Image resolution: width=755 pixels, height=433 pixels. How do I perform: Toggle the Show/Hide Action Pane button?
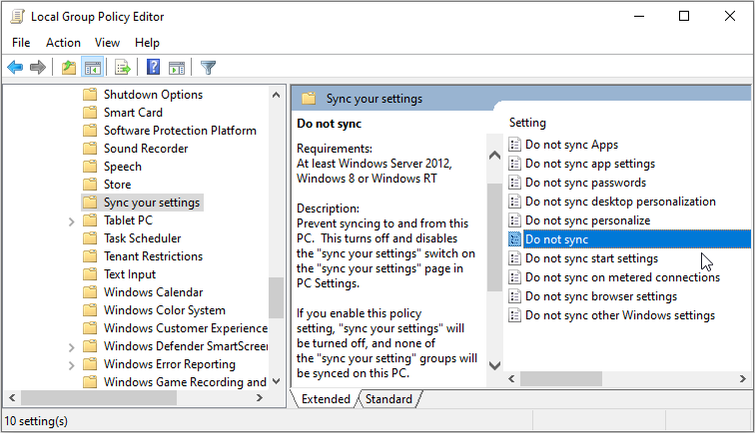click(176, 68)
